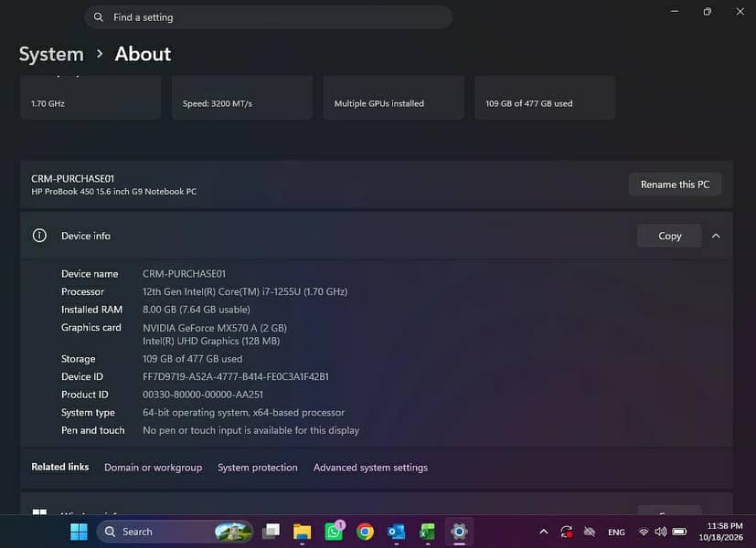Select the System type 64-bit value

(243, 412)
